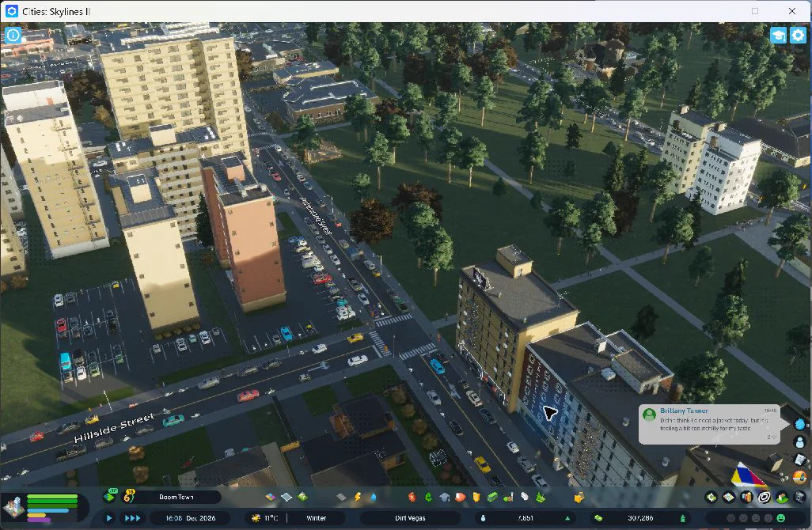Open the Progression building panel
The width and height of the screenshot is (812, 530).
782,498
